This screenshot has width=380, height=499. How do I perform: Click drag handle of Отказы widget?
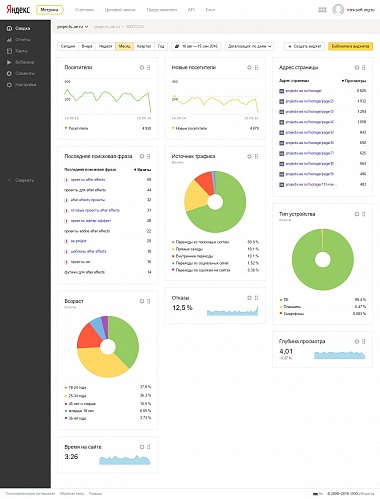[x=256, y=298]
